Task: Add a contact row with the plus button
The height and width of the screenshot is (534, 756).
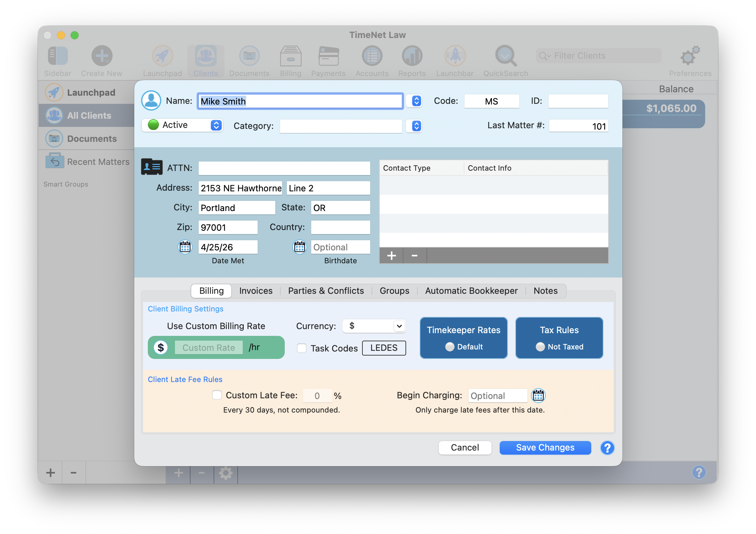Action: pyautogui.click(x=392, y=255)
